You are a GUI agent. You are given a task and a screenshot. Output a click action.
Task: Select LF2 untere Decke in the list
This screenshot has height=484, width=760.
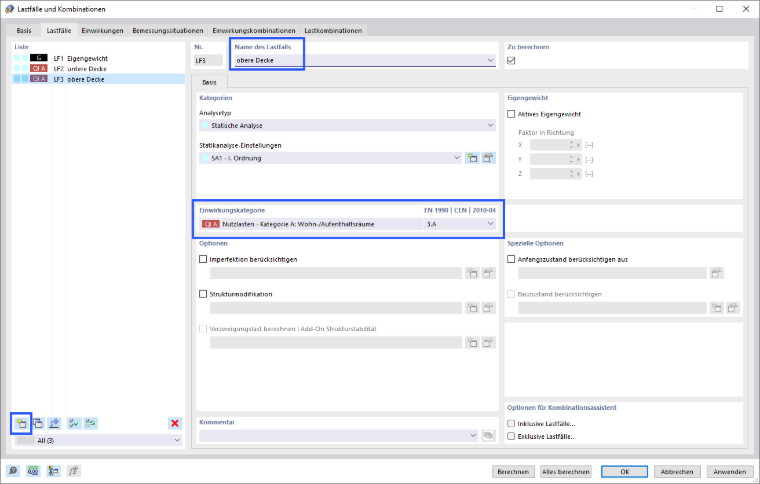click(98, 69)
